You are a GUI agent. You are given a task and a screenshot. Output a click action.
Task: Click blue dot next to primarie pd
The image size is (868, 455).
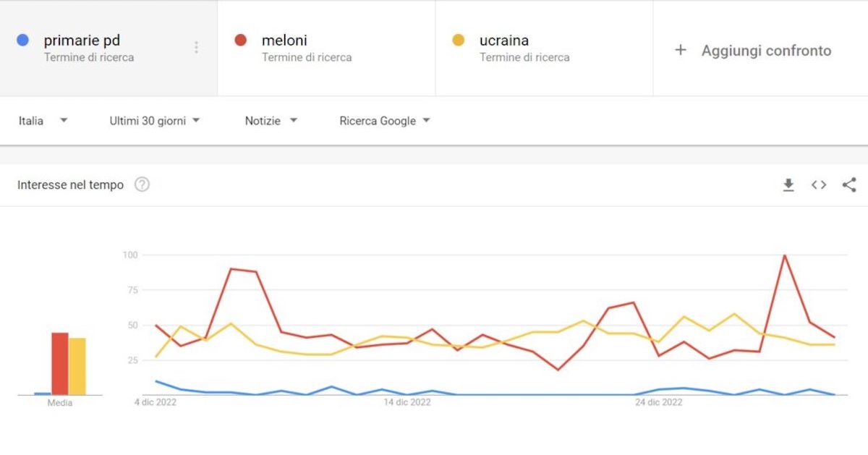22,41
